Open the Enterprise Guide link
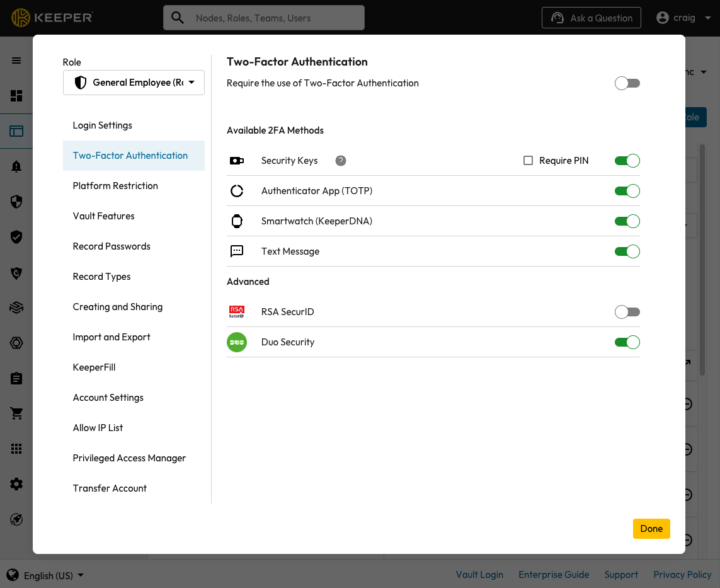720x588 pixels. pyautogui.click(x=554, y=575)
